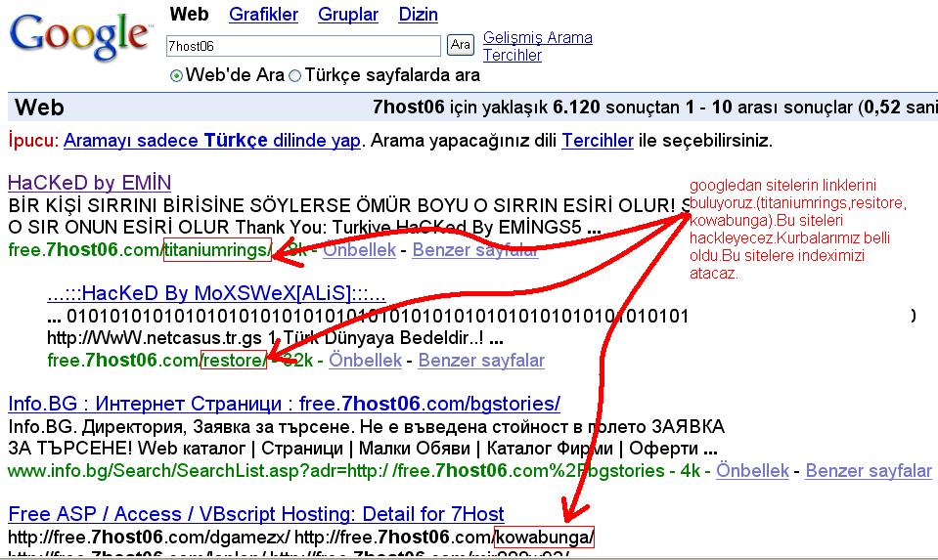Open Benzer sayfalar for titaniumrings result

475,250
